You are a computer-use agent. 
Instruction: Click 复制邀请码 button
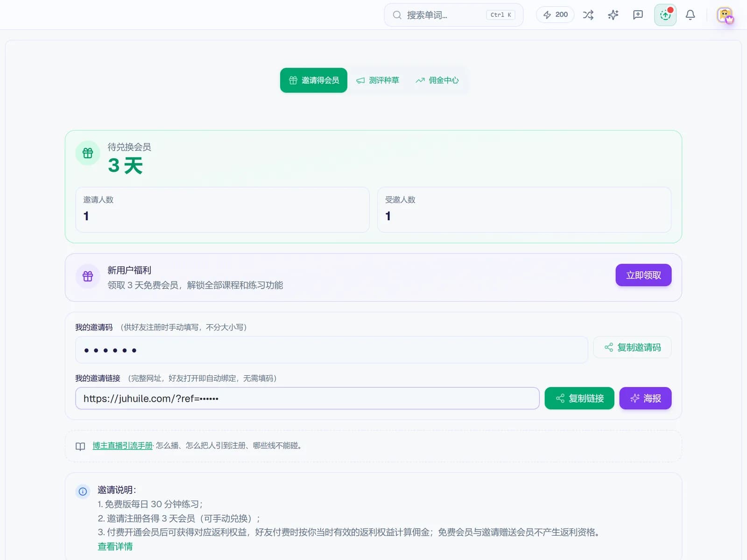[x=632, y=347]
